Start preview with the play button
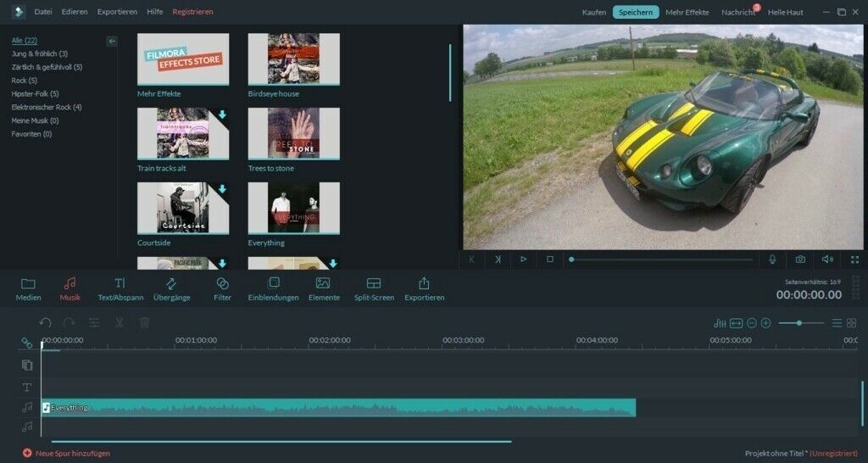 tap(524, 259)
